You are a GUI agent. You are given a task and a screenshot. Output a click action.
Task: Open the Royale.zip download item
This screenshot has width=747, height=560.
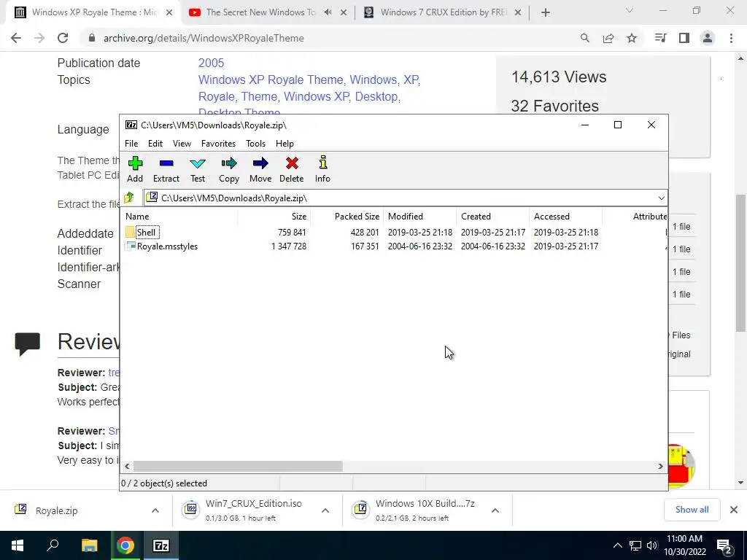pos(56,510)
